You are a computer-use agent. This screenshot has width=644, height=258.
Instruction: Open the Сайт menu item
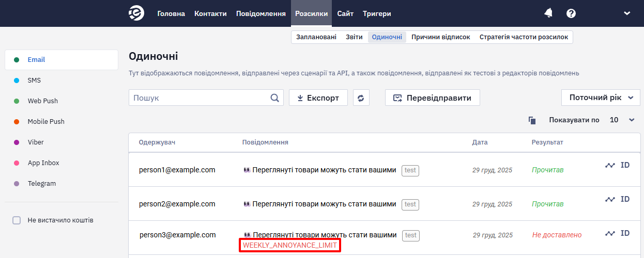[x=345, y=13]
